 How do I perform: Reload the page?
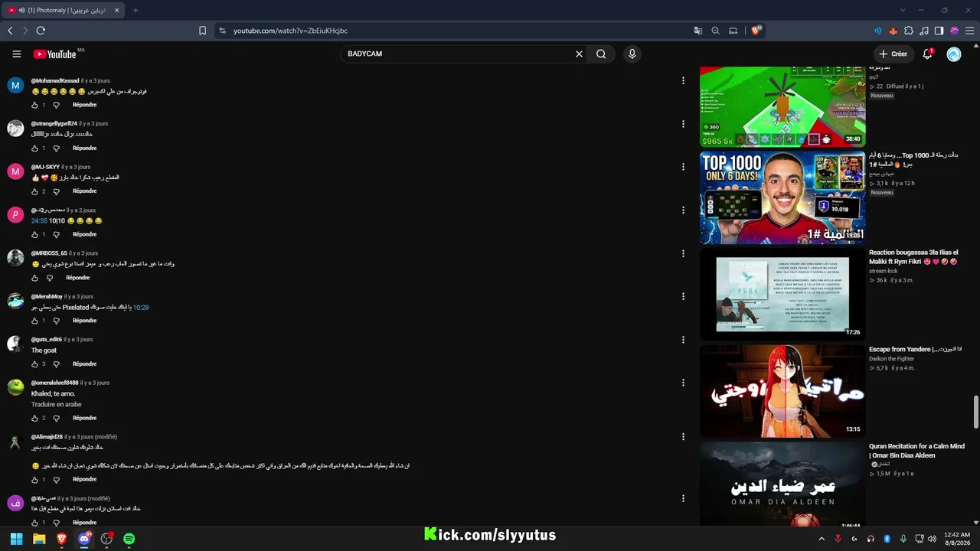41,31
